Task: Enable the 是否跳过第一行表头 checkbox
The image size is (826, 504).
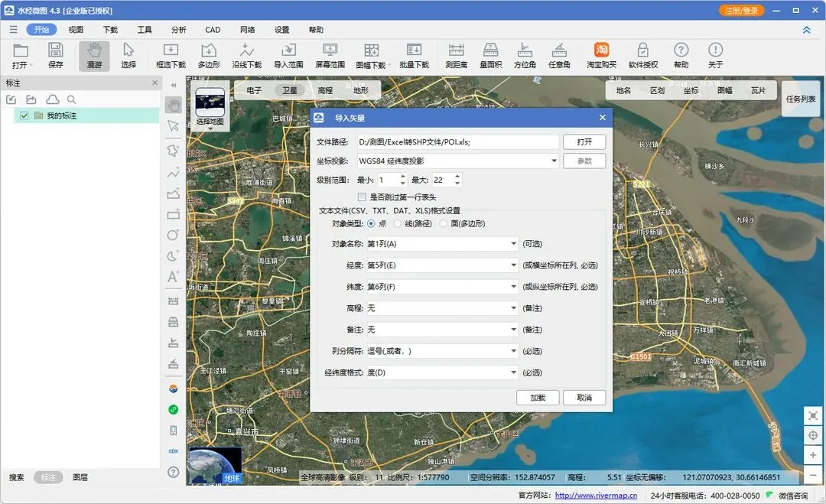Action: [x=362, y=197]
